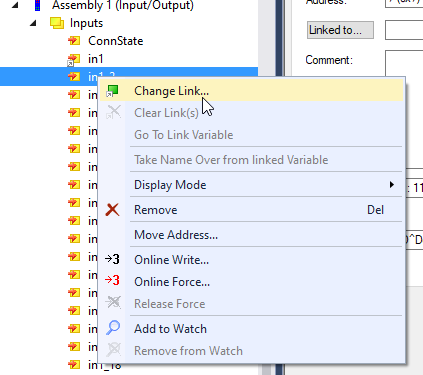Select the ConnState tree item
Screen dimensions: 423x375
(115, 41)
